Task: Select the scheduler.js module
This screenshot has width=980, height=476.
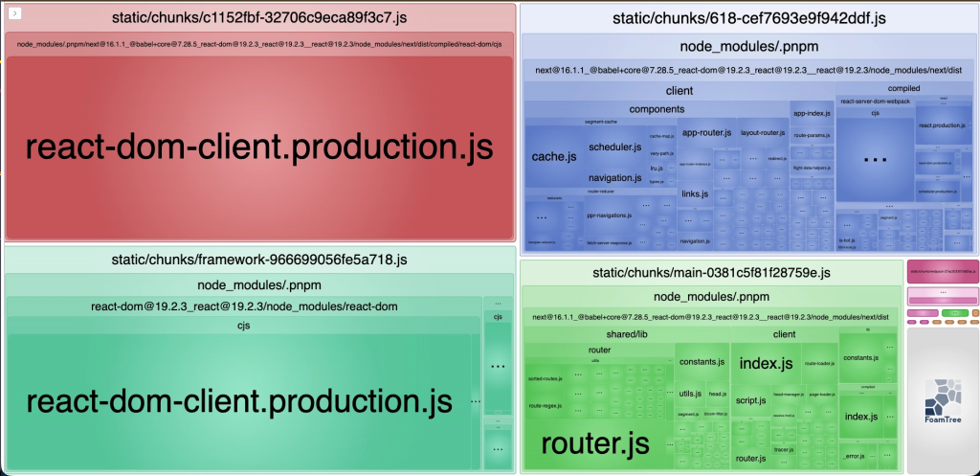Action: (x=615, y=147)
